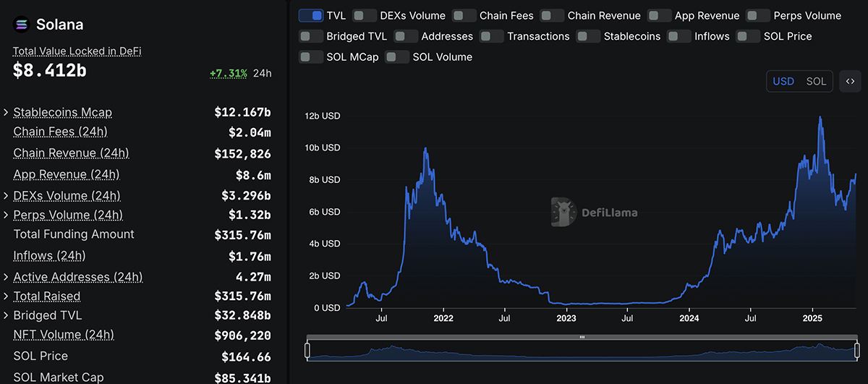Click the $8.6m app revenue value

point(253,175)
